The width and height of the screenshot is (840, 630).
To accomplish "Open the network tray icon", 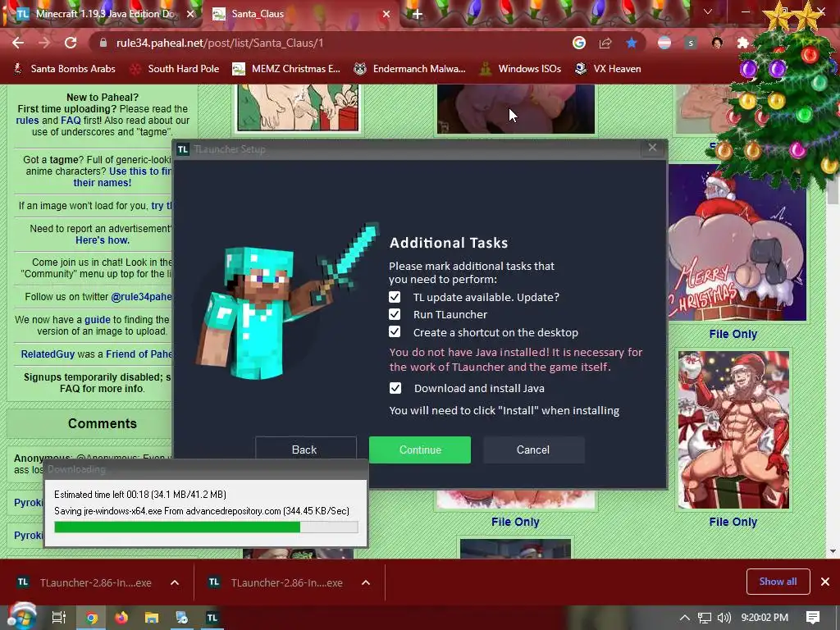I will pyautogui.click(x=705, y=618).
